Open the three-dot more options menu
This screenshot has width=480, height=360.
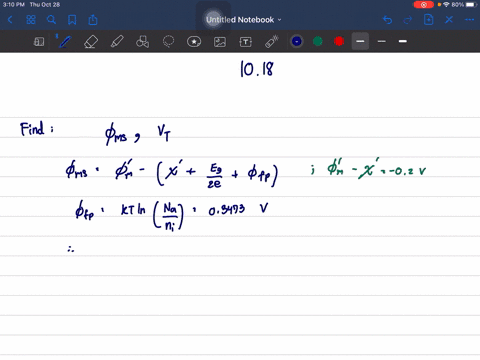click(469, 20)
